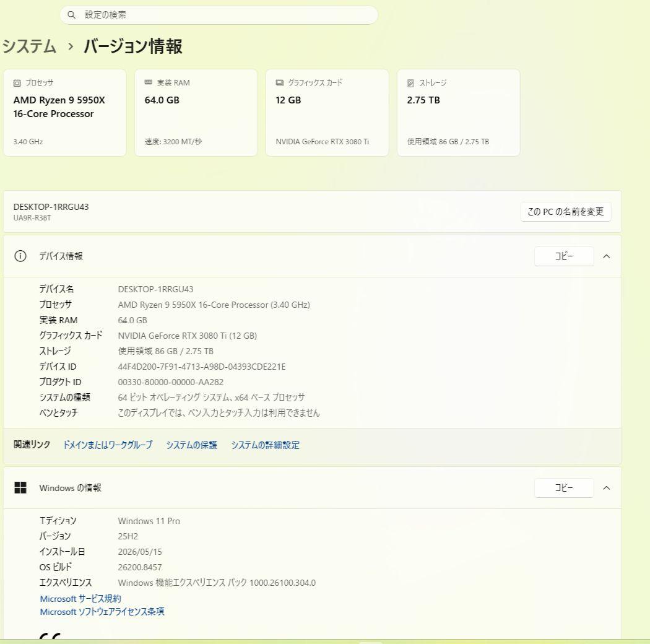Click the graphics card icon
Screen dimensions: 650x644
280,82
